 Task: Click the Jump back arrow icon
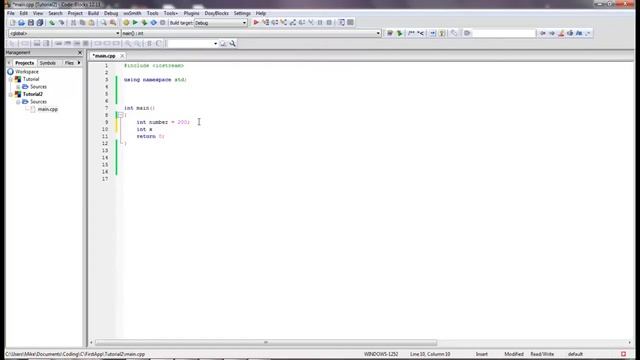tap(542, 33)
